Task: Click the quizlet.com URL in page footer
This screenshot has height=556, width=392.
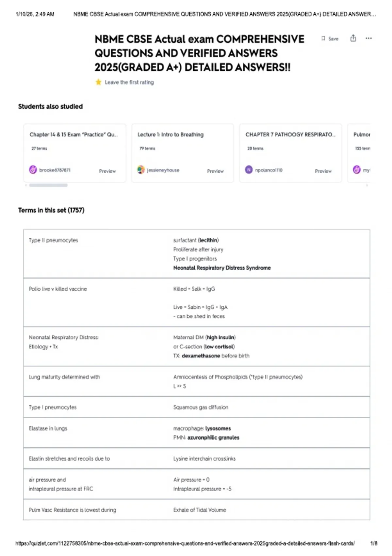Action: point(185,543)
